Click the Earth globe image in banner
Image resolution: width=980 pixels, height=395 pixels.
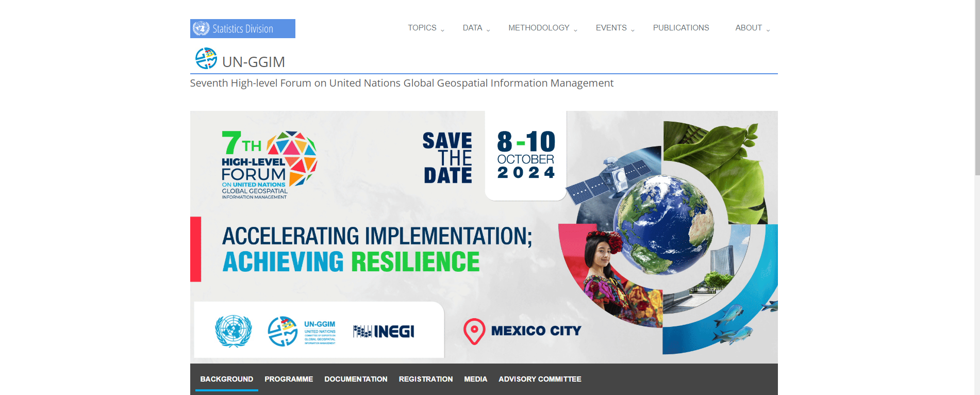(x=664, y=224)
